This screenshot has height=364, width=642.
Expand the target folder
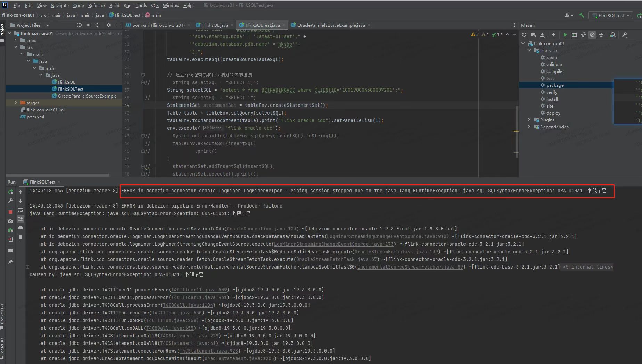16,103
